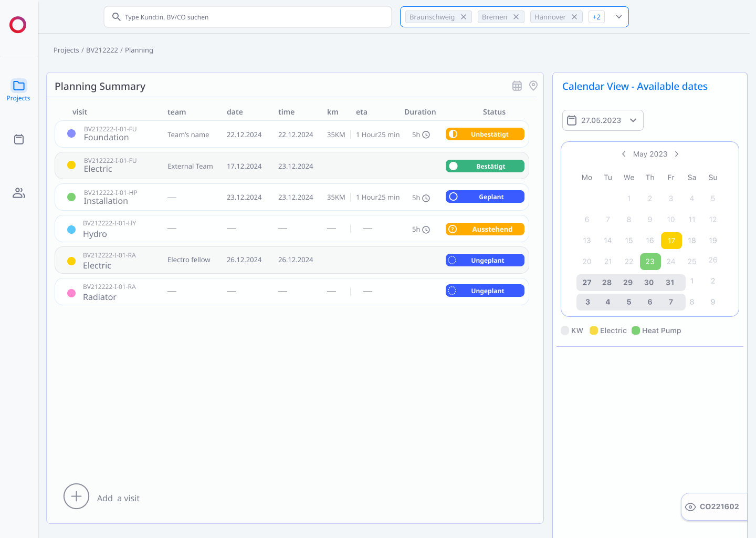The height and width of the screenshot is (538, 756).
Task: Expand the location filter dropdown arrow
Action: (619, 17)
